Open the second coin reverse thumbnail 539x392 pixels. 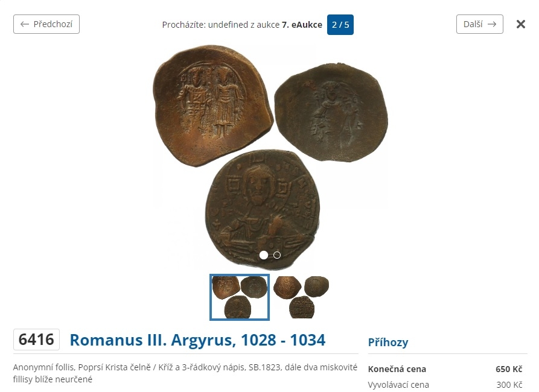point(301,297)
